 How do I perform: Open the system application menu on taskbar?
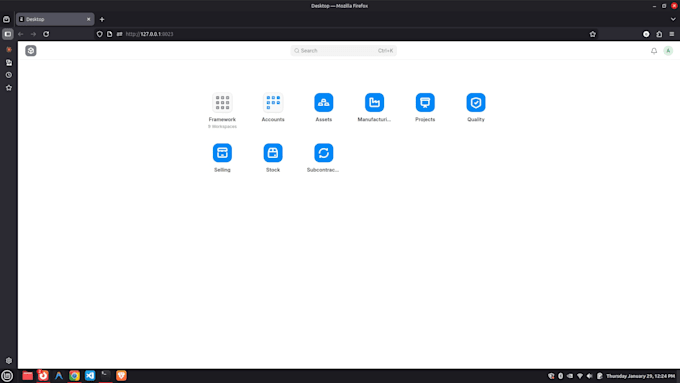pos(7,376)
